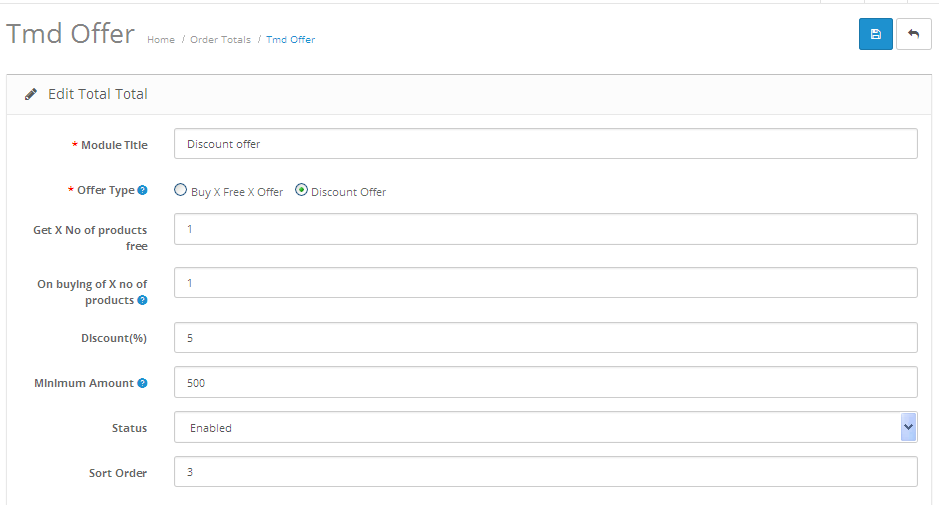Click the Minimum Amount input field

tap(546, 382)
